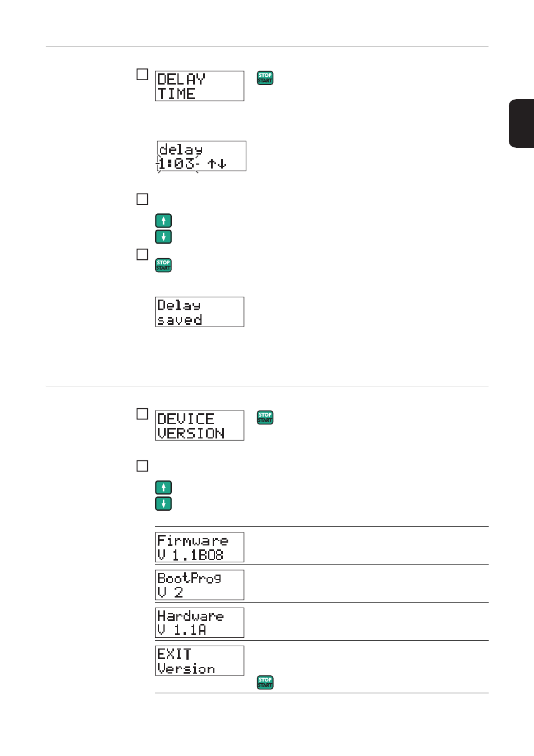Select the DEVICE VERSION menu display
The width and height of the screenshot is (534, 756).
199,426
